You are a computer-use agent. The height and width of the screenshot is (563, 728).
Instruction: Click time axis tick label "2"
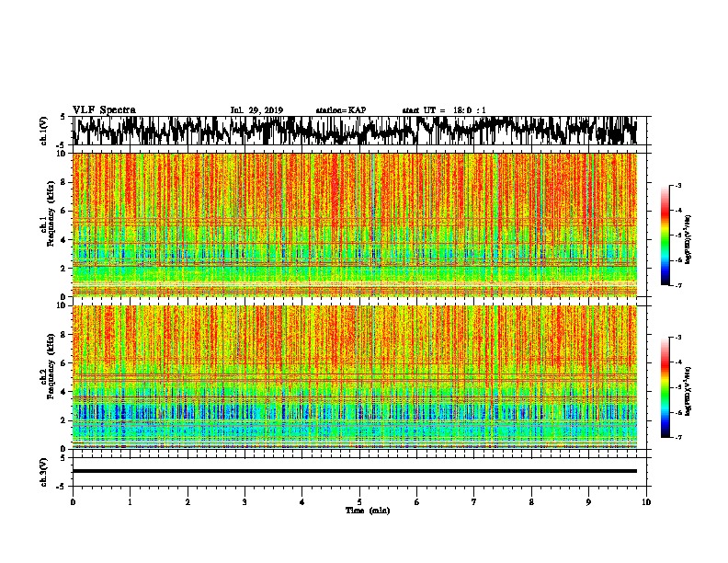(188, 502)
